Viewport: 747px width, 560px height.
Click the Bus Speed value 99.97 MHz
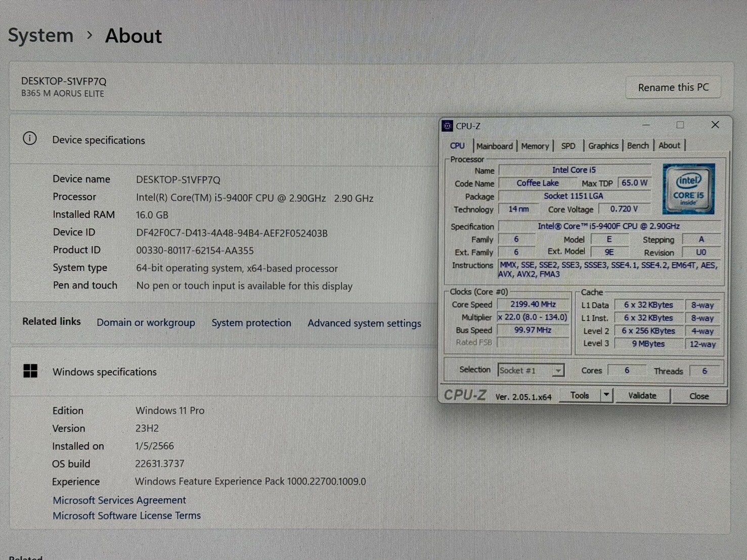pos(533,330)
